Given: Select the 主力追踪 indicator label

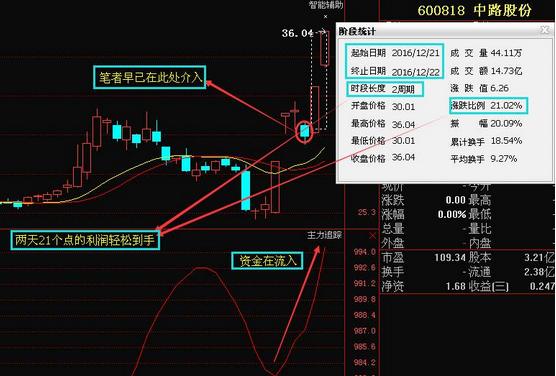Looking at the screenshot, I should click(324, 235).
